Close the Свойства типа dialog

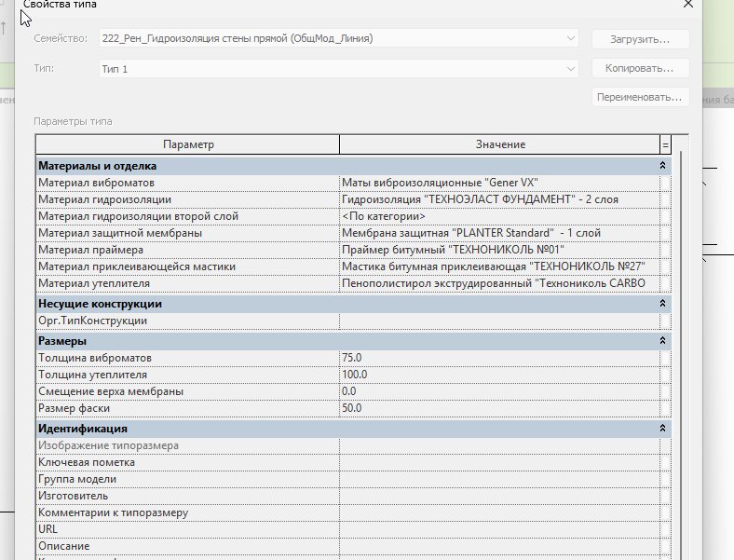click(x=687, y=5)
